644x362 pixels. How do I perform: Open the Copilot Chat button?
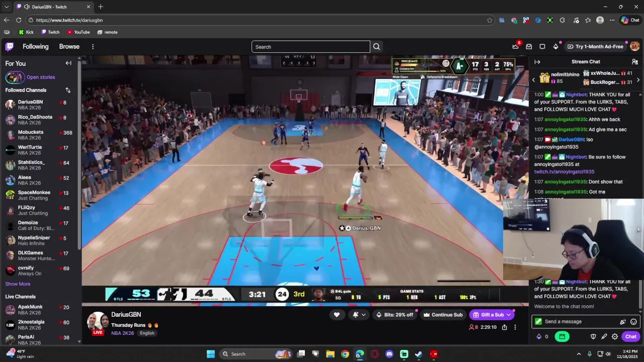tap(630, 20)
